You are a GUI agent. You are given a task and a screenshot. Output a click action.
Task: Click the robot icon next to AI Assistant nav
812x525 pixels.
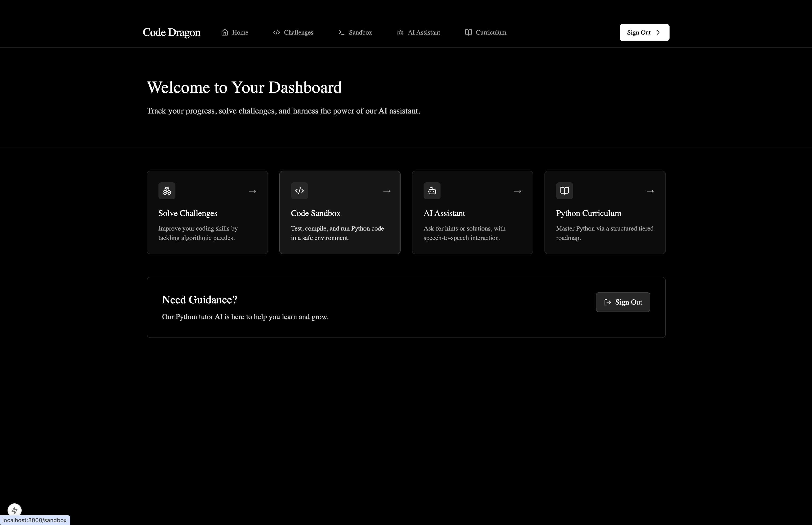point(400,32)
